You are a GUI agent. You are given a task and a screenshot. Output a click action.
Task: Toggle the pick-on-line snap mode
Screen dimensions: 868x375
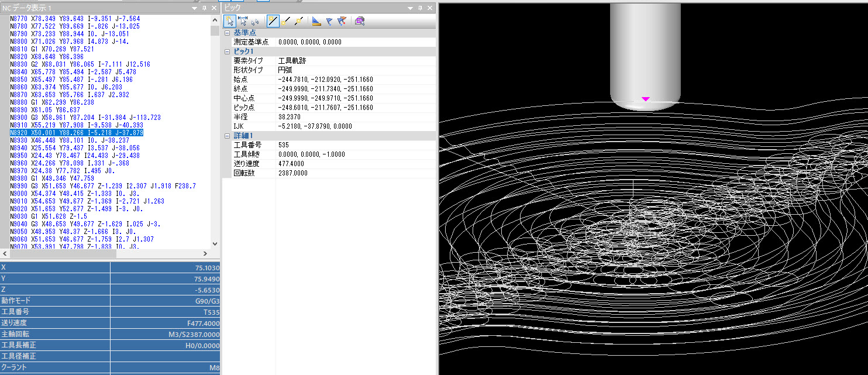(x=273, y=22)
